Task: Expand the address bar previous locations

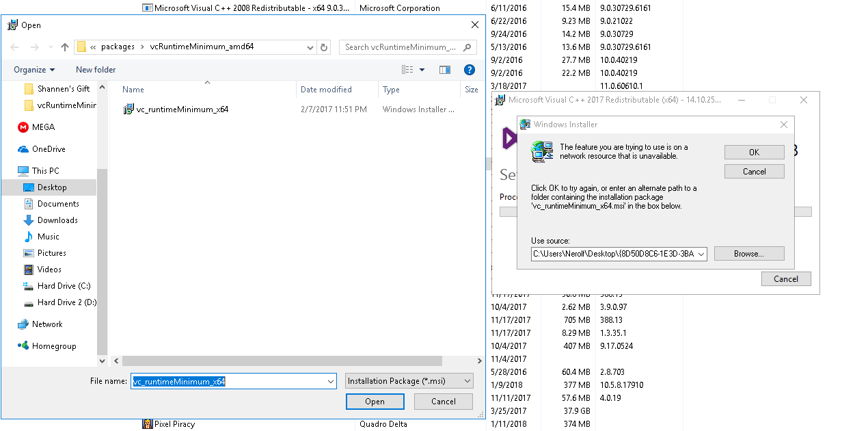Action: [310, 47]
